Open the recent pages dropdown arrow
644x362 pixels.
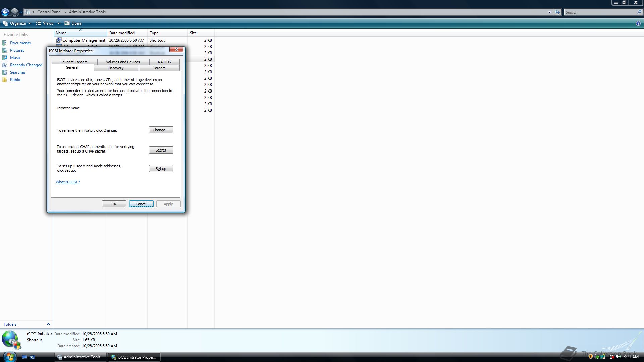pos(21,12)
